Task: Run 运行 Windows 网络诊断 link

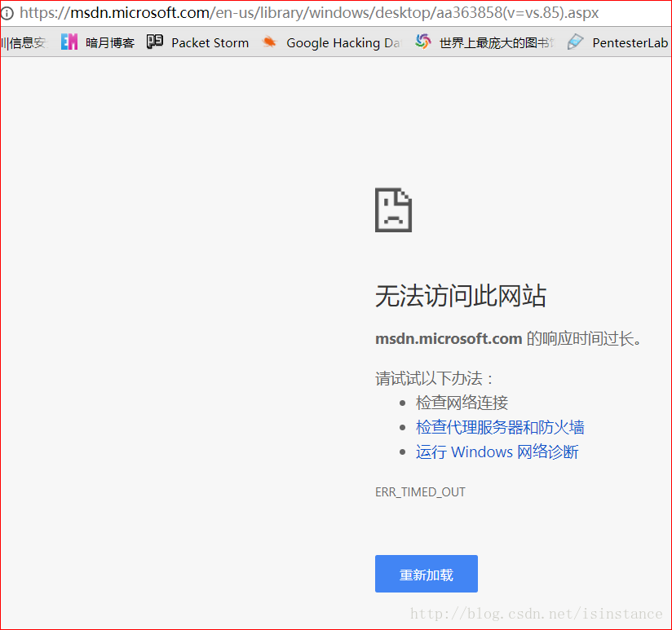Action: coord(497,452)
